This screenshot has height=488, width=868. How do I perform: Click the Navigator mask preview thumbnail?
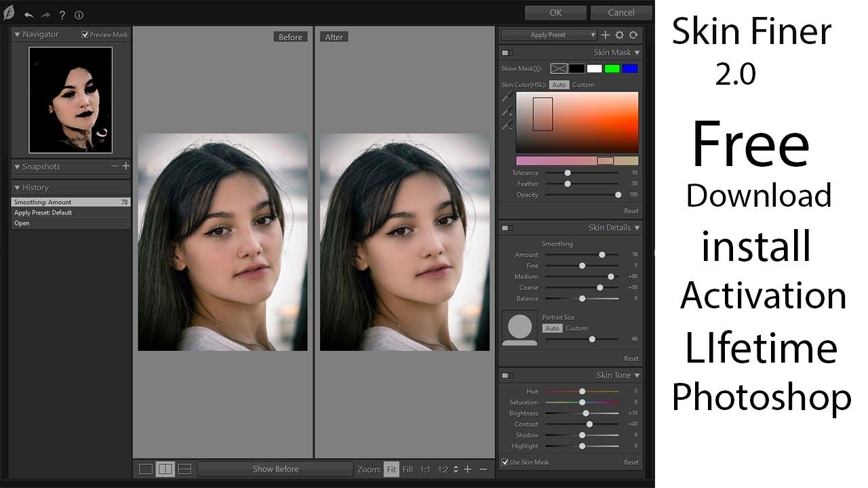click(71, 100)
